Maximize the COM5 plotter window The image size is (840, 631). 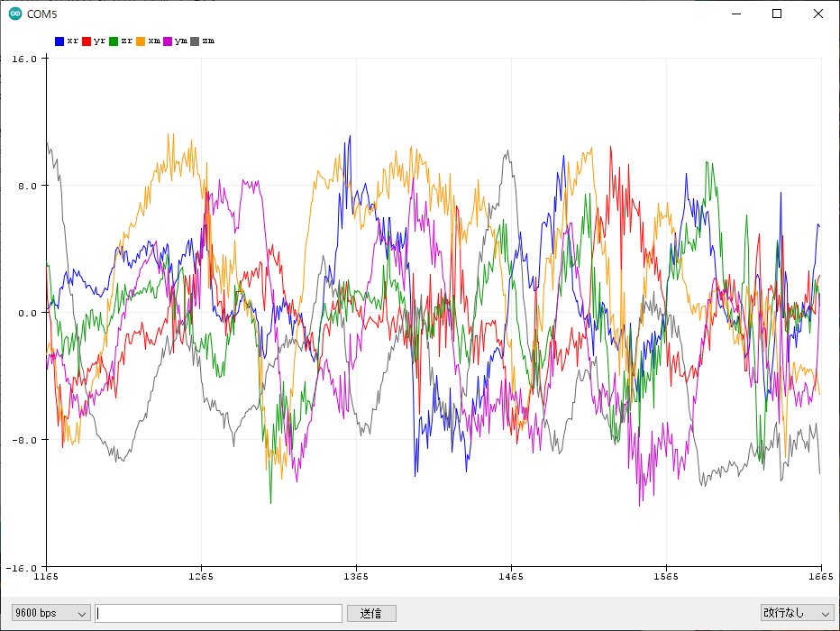[x=777, y=14]
